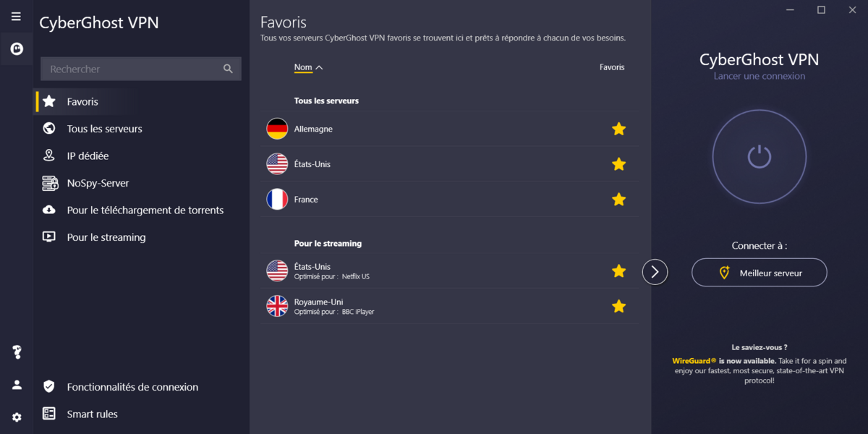Click the magnifier search icon
This screenshot has height=434, width=868.
coord(228,69)
